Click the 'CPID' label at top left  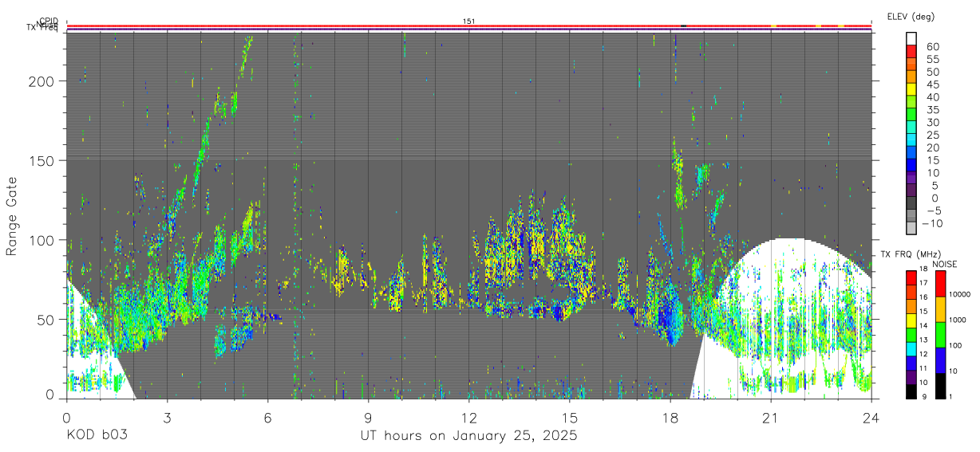[x=48, y=21]
